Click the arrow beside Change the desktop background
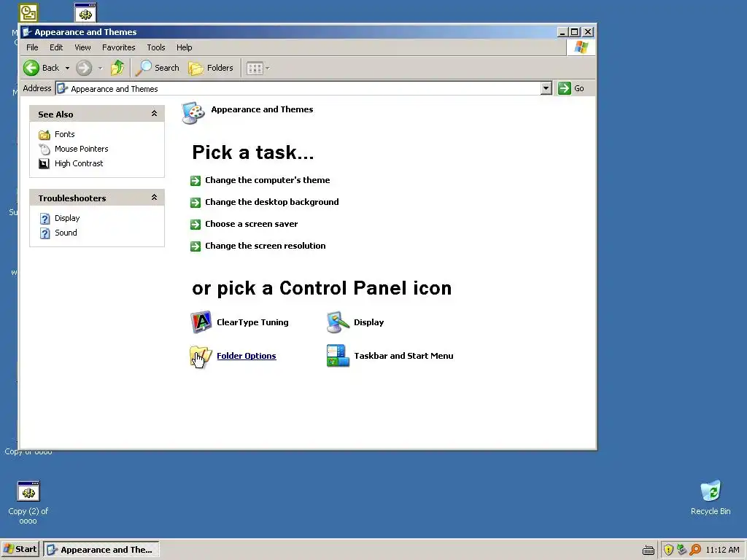Image resolution: width=747 pixels, height=560 pixels. click(196, 203)
